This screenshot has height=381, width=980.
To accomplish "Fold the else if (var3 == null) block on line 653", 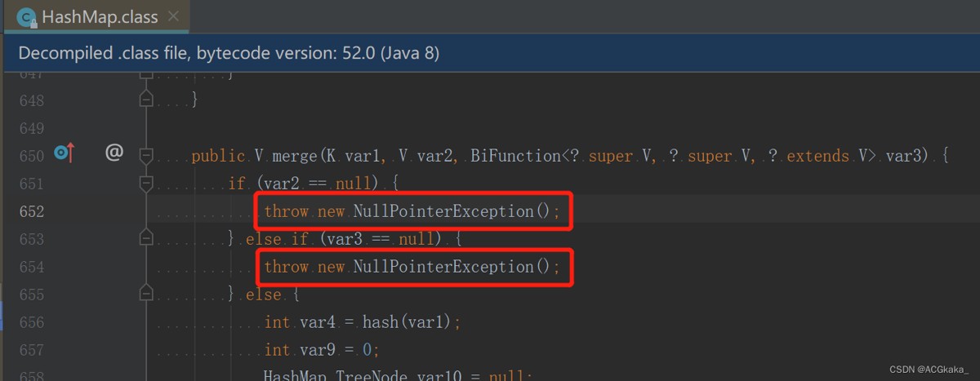I will pyautogui.click(x=146, y=238).
